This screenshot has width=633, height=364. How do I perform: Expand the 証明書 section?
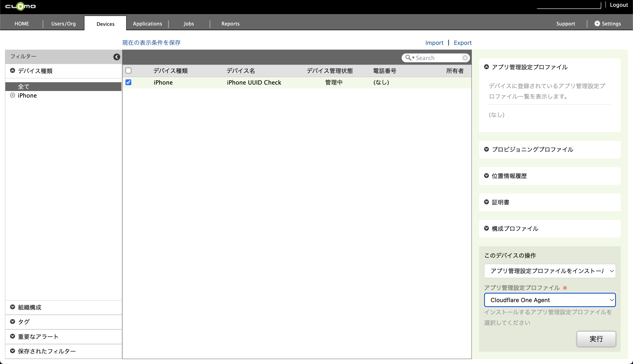[486, 202]
